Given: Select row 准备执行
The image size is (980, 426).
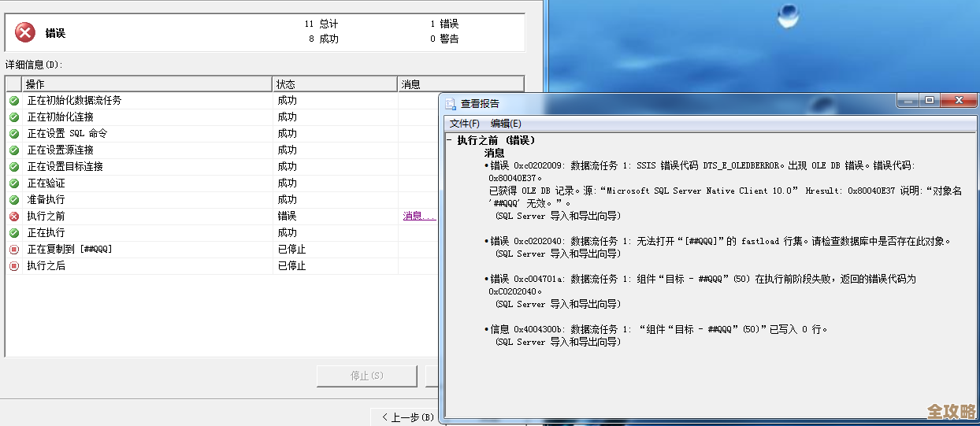Looking at the screenshot, I should [x=222, y=200].
